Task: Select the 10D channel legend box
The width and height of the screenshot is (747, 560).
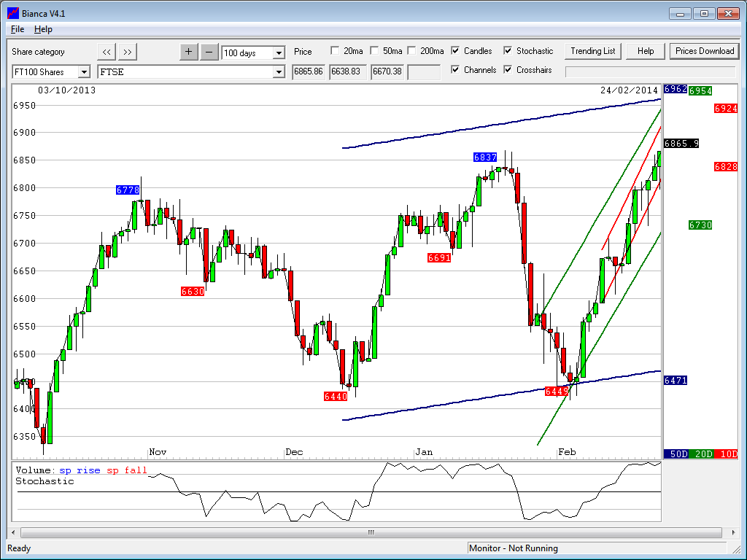Action: point(726,454)
